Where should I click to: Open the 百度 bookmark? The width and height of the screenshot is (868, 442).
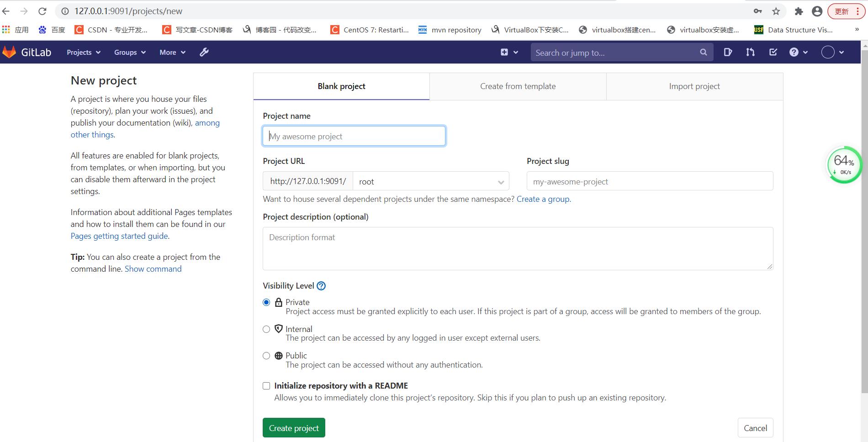point(52,30)
